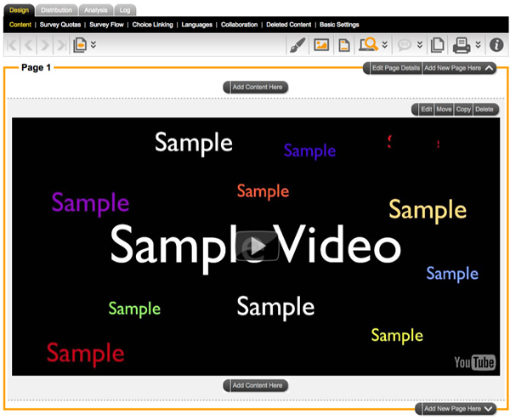Click the duplicate pages icon beside printer

click(437, 44)
